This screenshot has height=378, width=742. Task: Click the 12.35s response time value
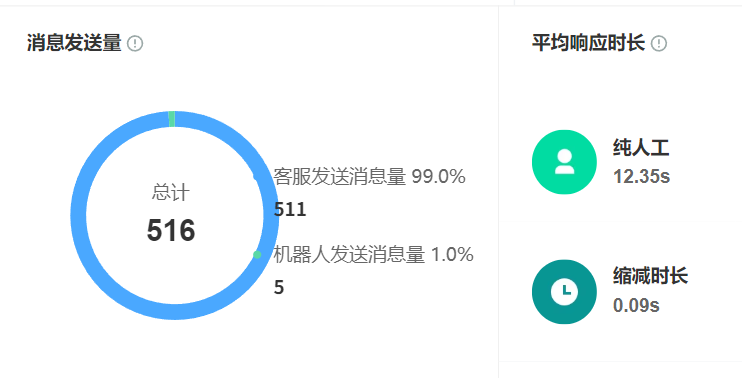641,176
